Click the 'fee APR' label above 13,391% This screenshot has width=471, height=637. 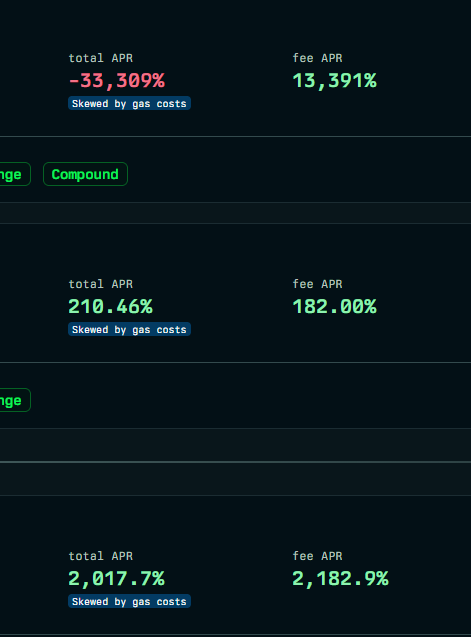click(x=317, y=58)
